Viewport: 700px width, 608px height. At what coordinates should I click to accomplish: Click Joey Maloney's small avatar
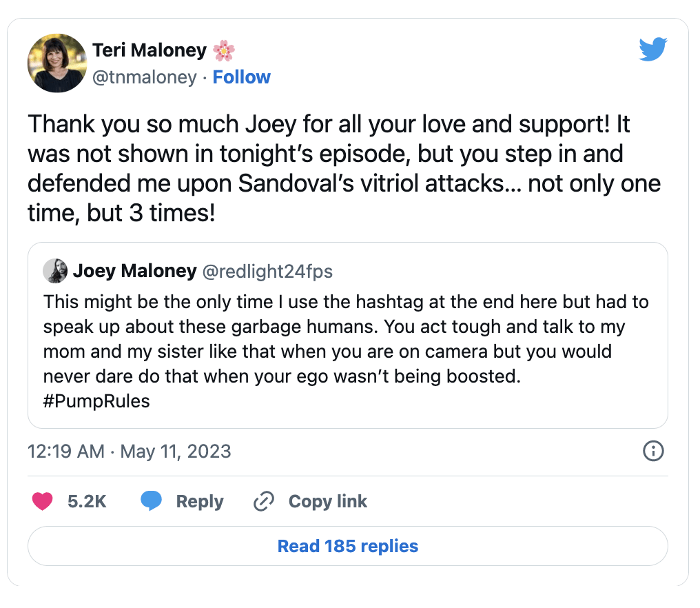coord(55,271)
